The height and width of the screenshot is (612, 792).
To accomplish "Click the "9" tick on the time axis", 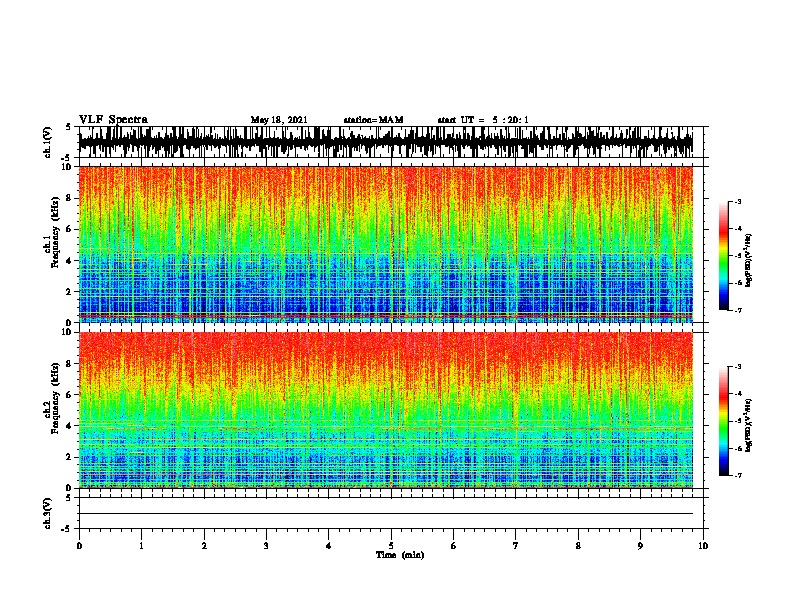I will click(x=640, y=546).
